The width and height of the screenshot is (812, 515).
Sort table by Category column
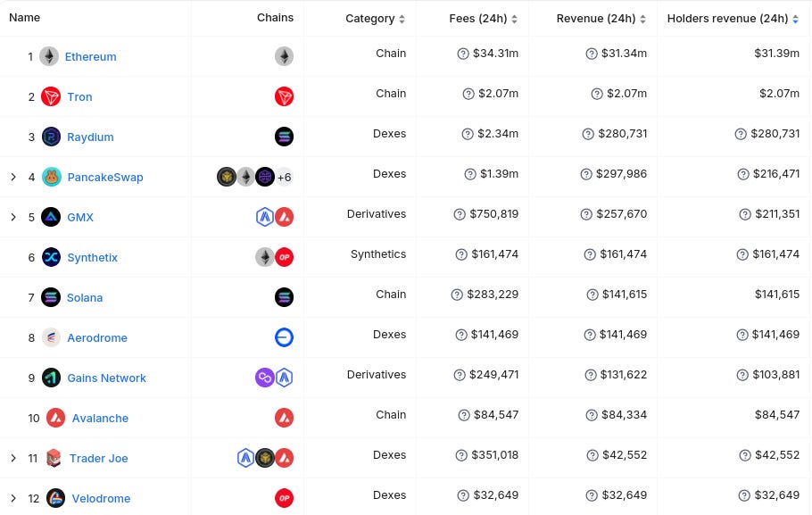(x=375, y=19)
